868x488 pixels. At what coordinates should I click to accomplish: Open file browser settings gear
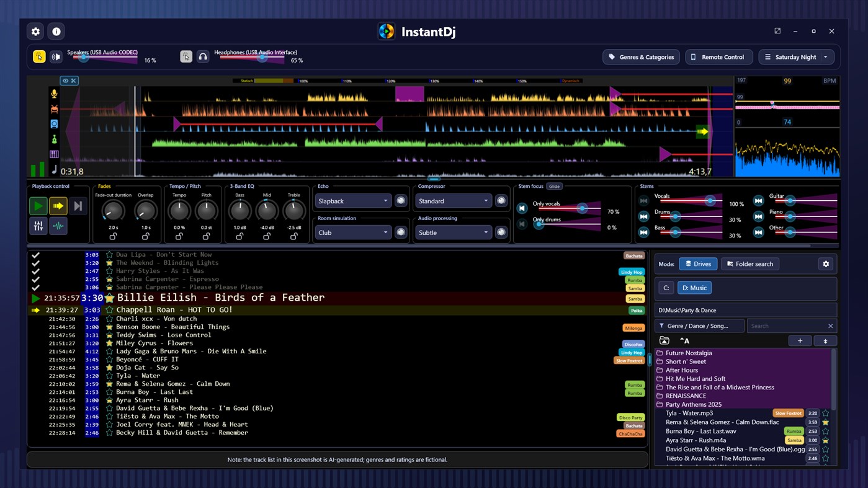pyautogui.click(x=826, y=264)
